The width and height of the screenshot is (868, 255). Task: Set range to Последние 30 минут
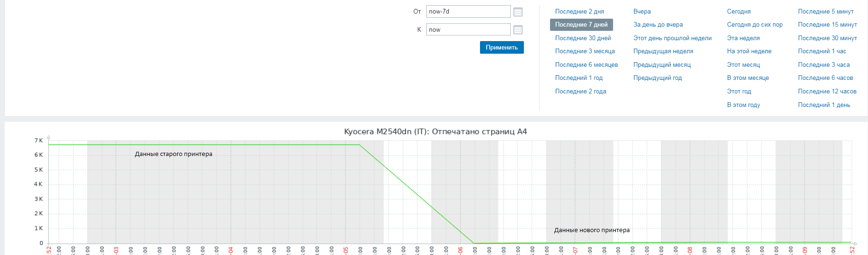827,38
